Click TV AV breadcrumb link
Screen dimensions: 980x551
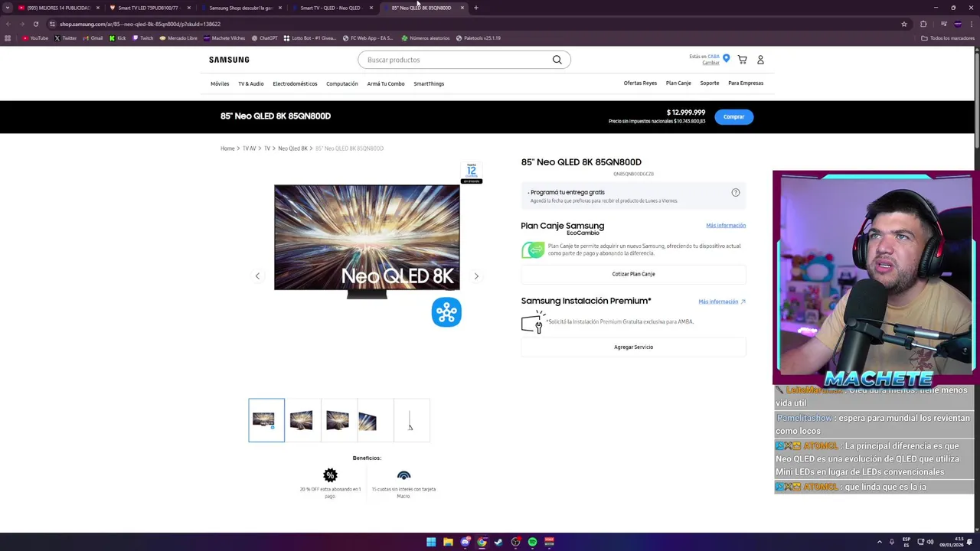pos(250,148)
